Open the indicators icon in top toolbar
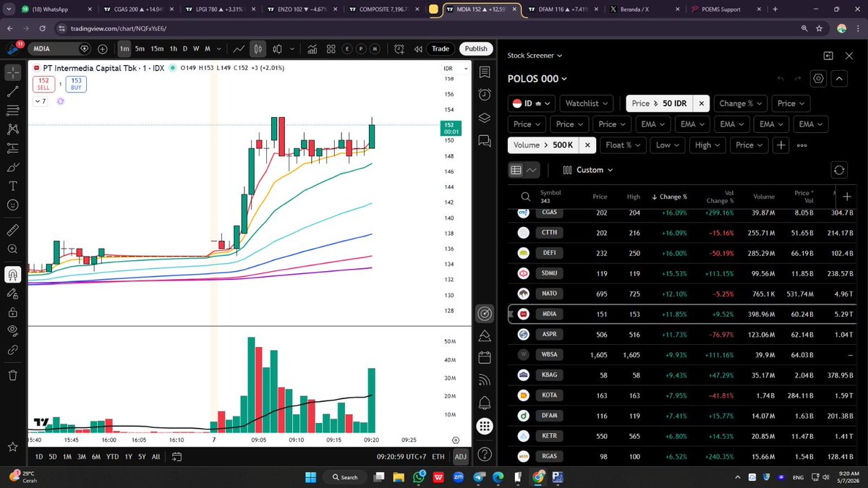Viewport: 868px width, 488px height. coord(312,49)
